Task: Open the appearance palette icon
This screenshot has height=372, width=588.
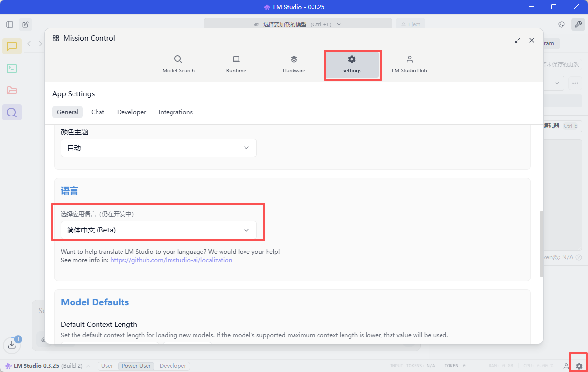Action: (562, 24)
